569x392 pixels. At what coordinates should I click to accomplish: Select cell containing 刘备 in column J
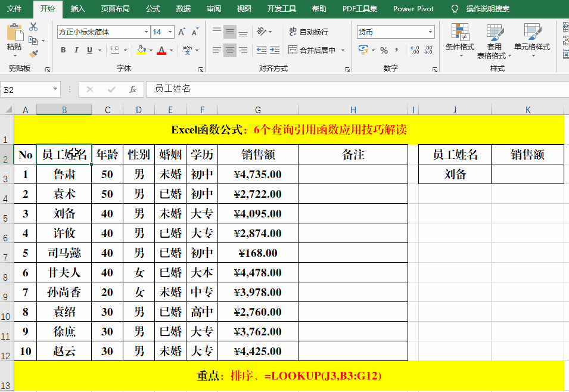pyautogui.click(x=455, y=174)
